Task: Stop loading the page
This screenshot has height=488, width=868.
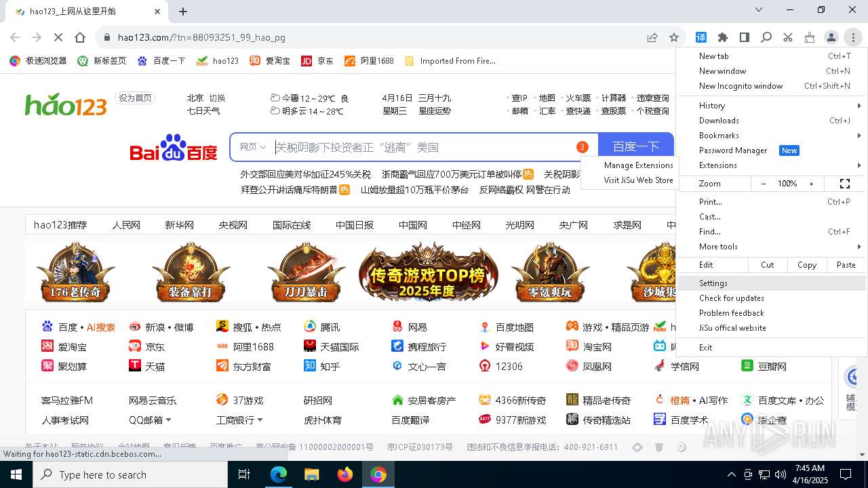Action: 58,37
